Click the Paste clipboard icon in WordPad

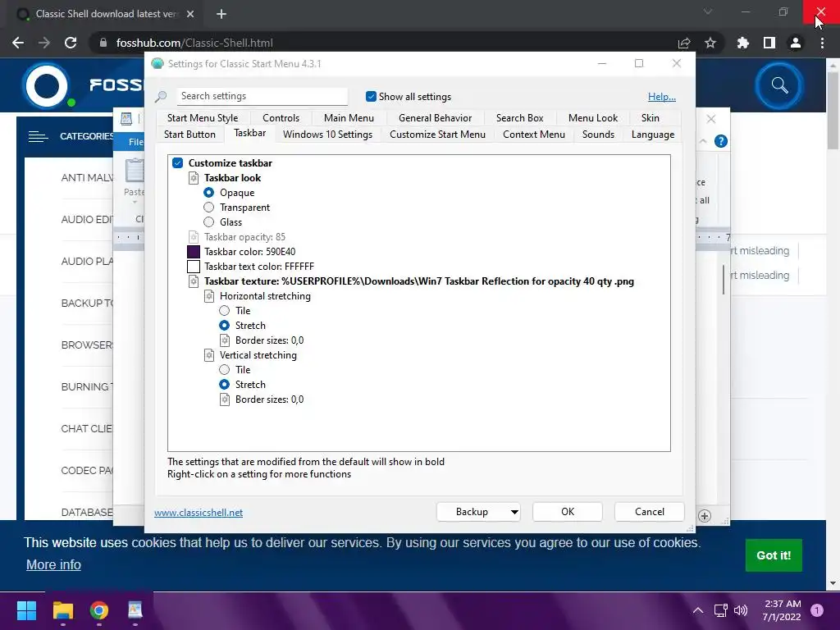pyautogui.click(x=135, y=171)
